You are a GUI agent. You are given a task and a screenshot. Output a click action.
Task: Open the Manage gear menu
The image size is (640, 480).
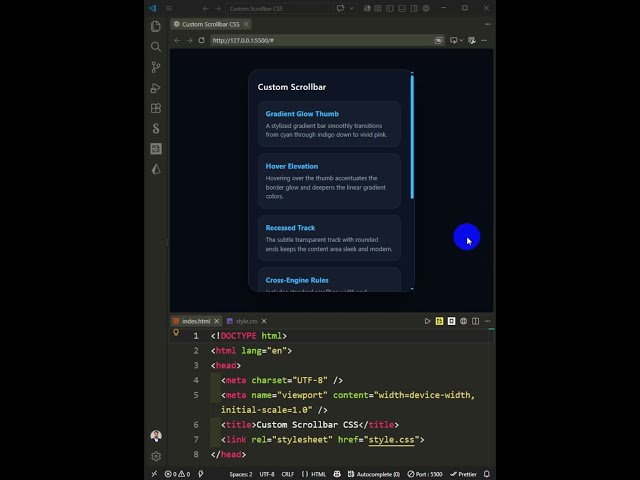156,456
